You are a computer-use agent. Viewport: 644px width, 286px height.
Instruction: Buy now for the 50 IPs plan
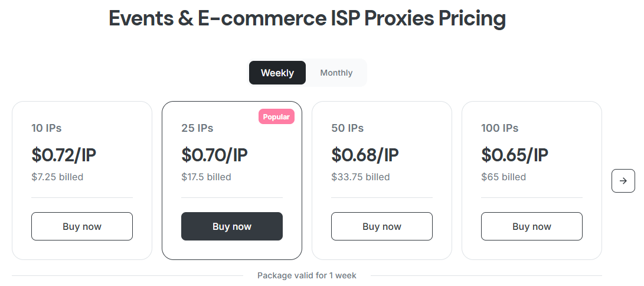click(x=382, y=226)
